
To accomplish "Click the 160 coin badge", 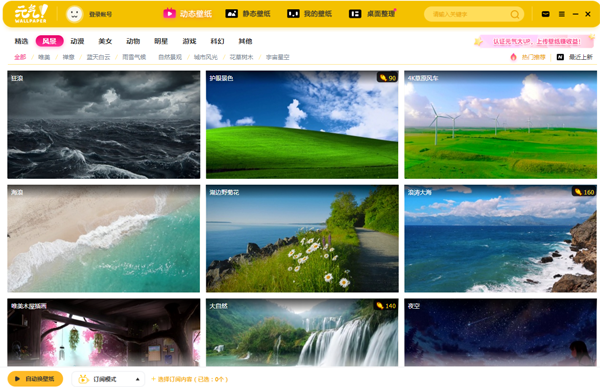I will 584,192.
